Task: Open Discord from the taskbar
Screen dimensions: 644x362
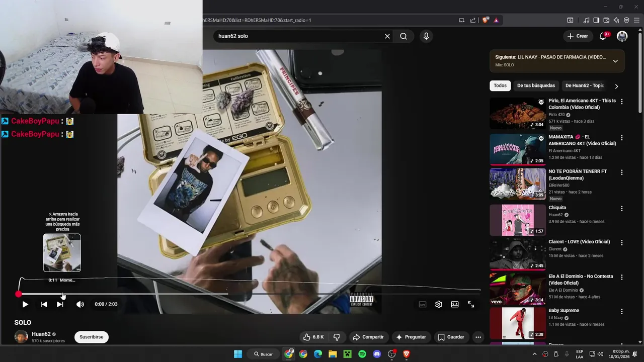Action: [377, 354]
